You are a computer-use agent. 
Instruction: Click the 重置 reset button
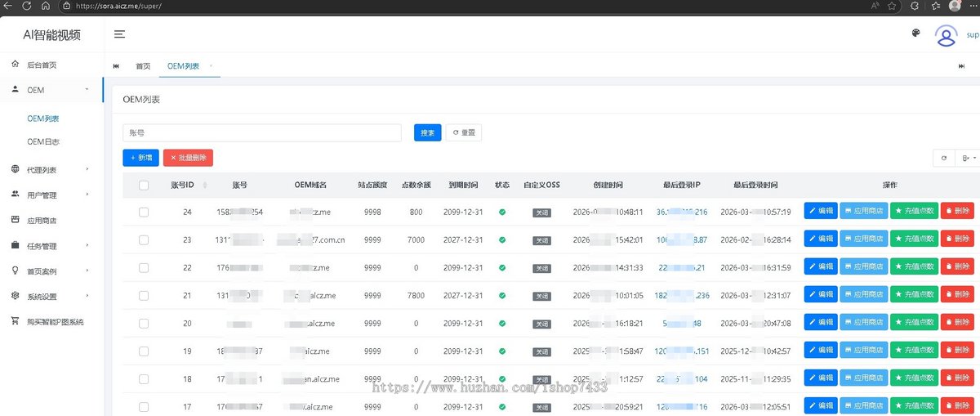463,132
